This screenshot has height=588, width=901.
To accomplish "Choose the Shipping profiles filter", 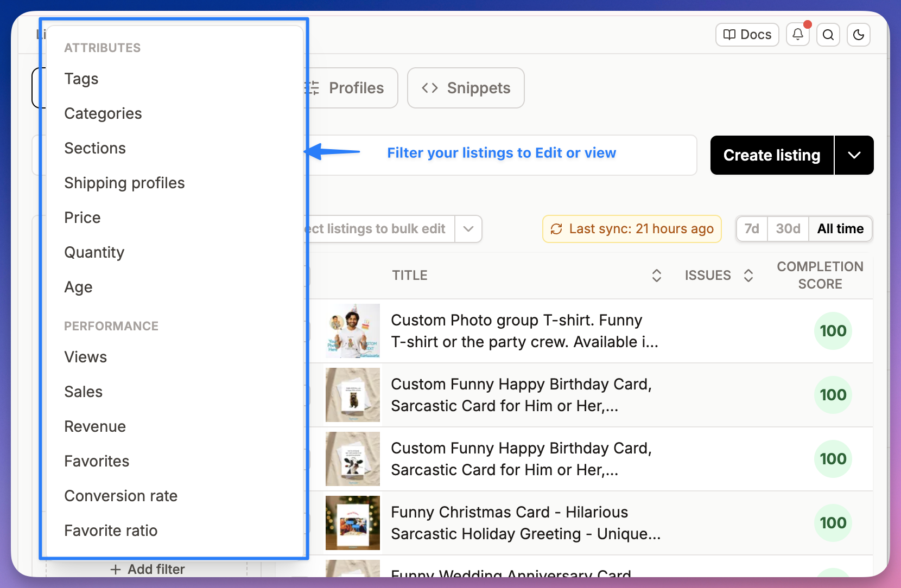I will 124,183.
